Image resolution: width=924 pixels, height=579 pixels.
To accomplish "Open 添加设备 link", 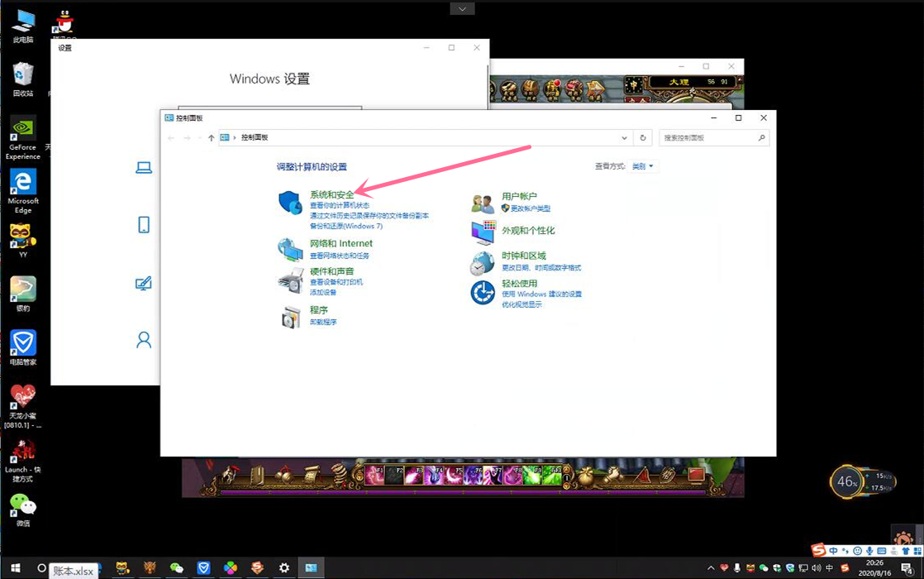I will point(323,293).
